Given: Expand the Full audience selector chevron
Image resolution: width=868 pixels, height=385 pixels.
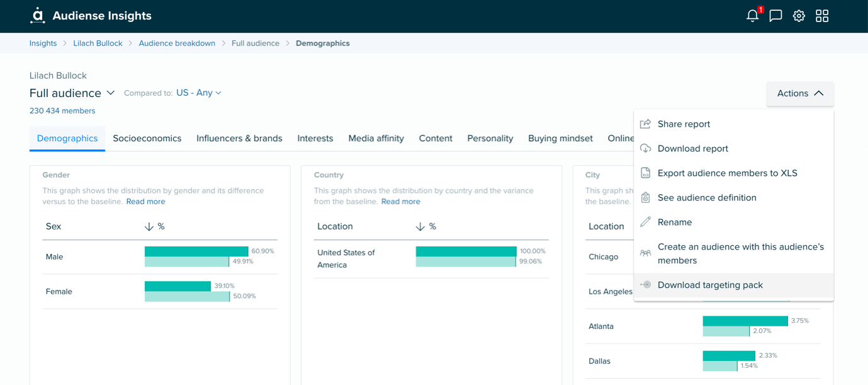Looking at the screenshot, I should [x=111, y=93].
